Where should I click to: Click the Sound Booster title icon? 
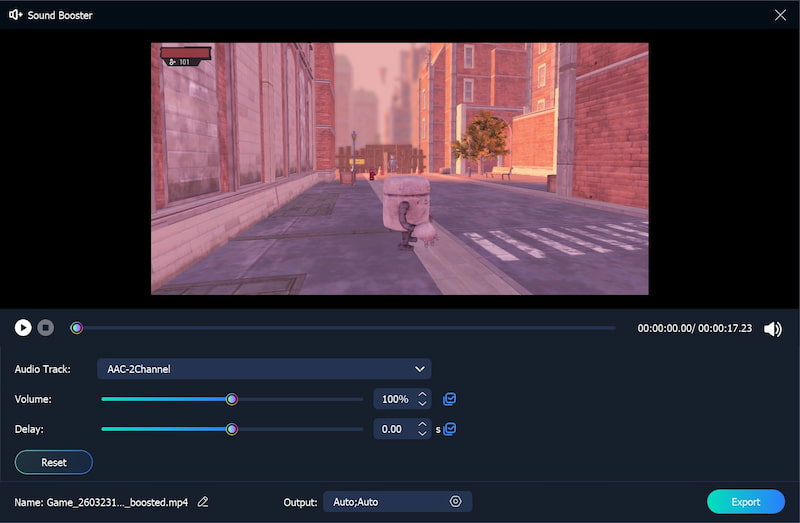[16, 15]
